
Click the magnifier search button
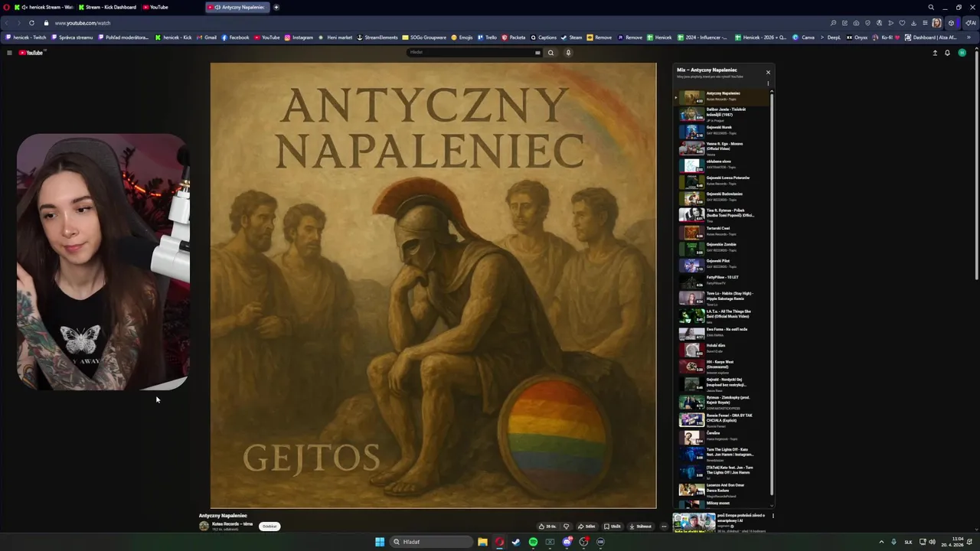pos(550,53)
